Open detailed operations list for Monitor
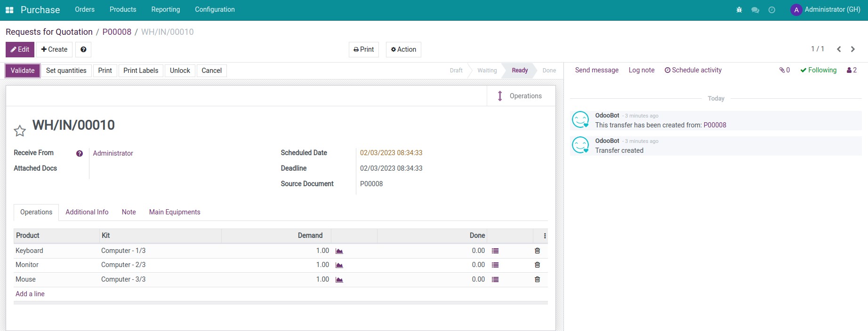868x331 pixels. coord(495,265)
